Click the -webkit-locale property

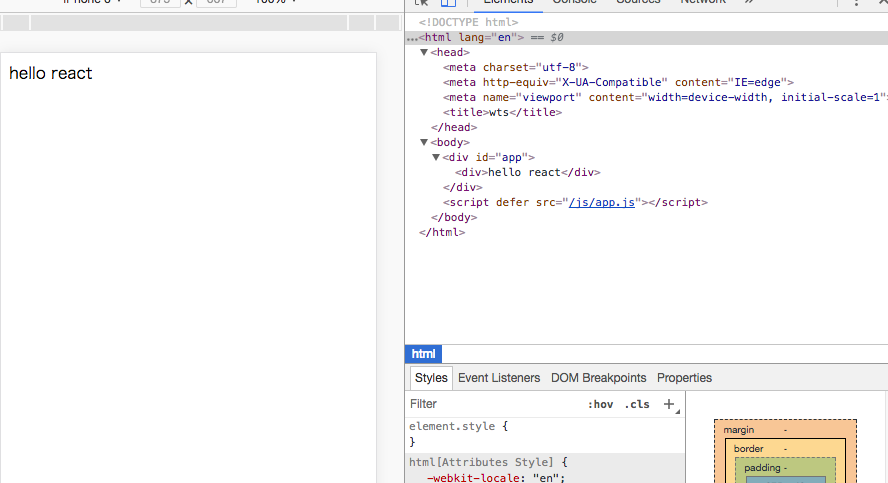click(x=473, y=478)
